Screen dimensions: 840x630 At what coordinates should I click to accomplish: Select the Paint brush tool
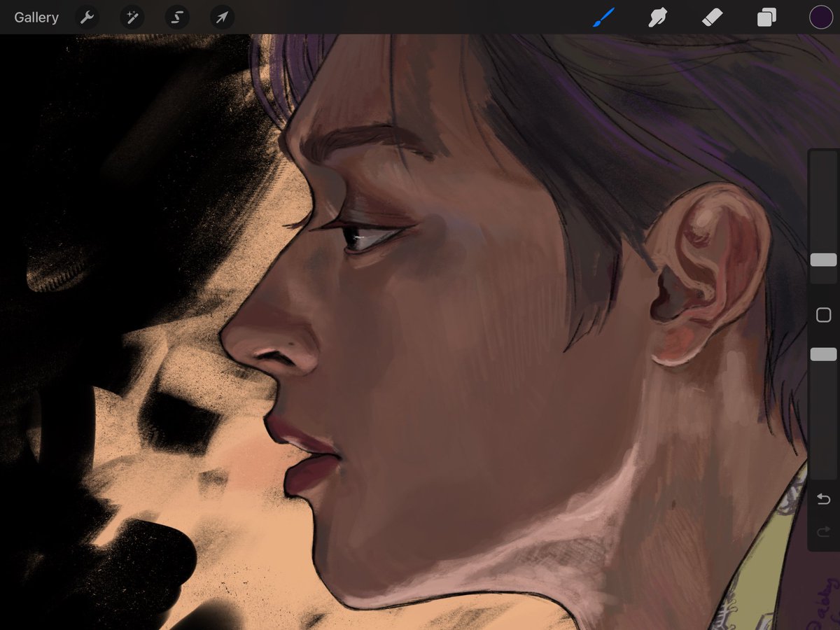click(603, 17)
